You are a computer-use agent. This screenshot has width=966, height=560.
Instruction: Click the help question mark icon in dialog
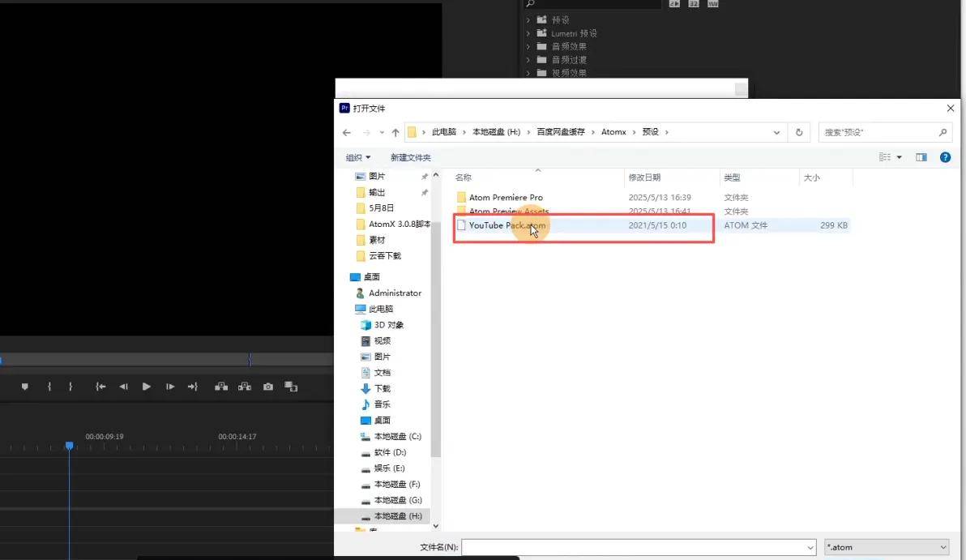pos(945,157)
